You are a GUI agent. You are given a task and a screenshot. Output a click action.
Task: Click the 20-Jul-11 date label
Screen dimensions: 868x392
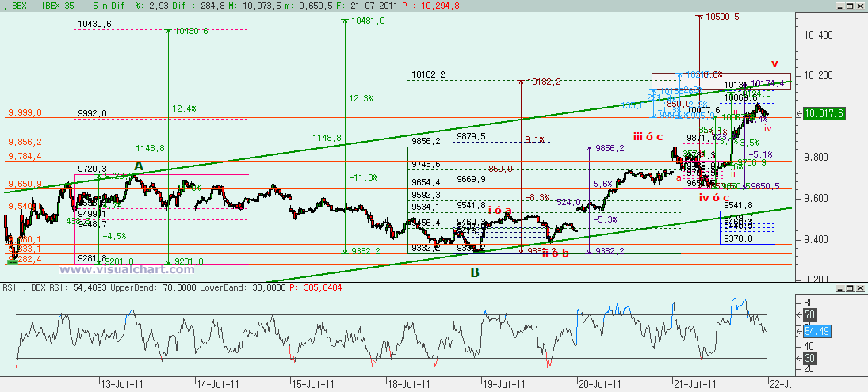pos(601,383)
